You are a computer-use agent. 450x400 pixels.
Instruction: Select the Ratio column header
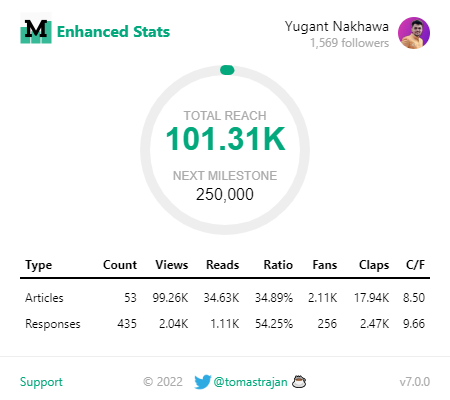[x=278, y=265]
